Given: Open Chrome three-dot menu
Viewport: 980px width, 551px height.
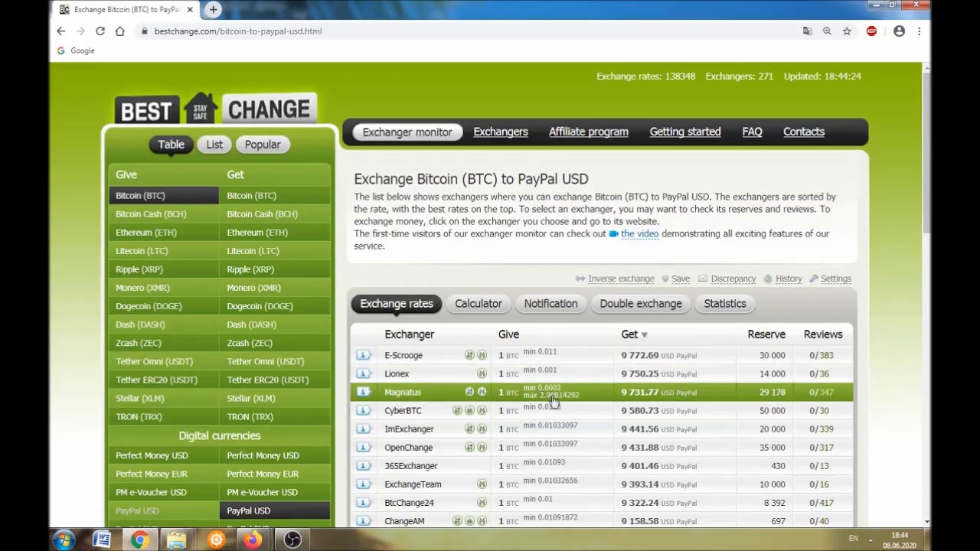Looking at the screenshot, I should click(x=919, y=31).
